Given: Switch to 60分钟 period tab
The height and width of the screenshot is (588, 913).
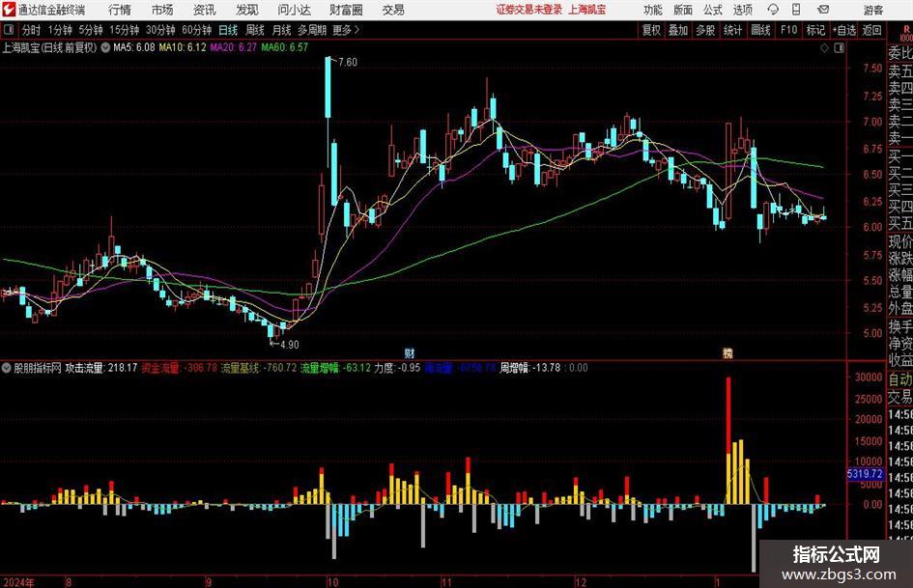Looking at the screenshot, I should pyautogui.click(x=197, y=30).
